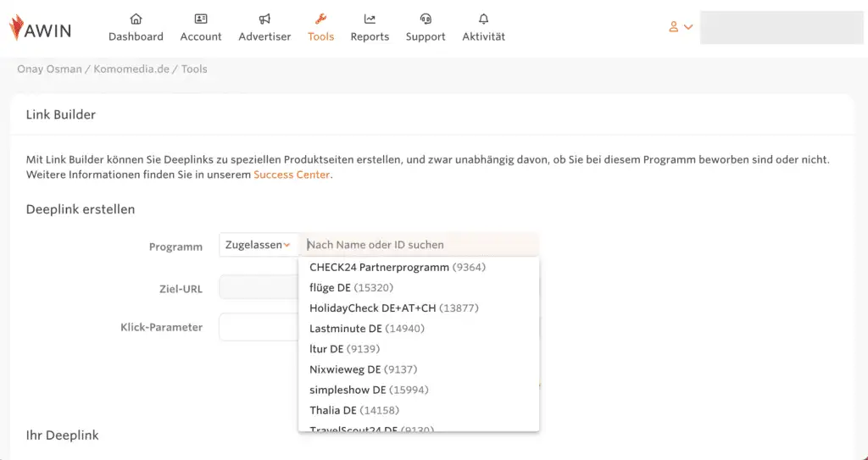The height and width of the screenshot is (460, 868).
Task: Follow the Success Center link
Action: coord(292,175)
